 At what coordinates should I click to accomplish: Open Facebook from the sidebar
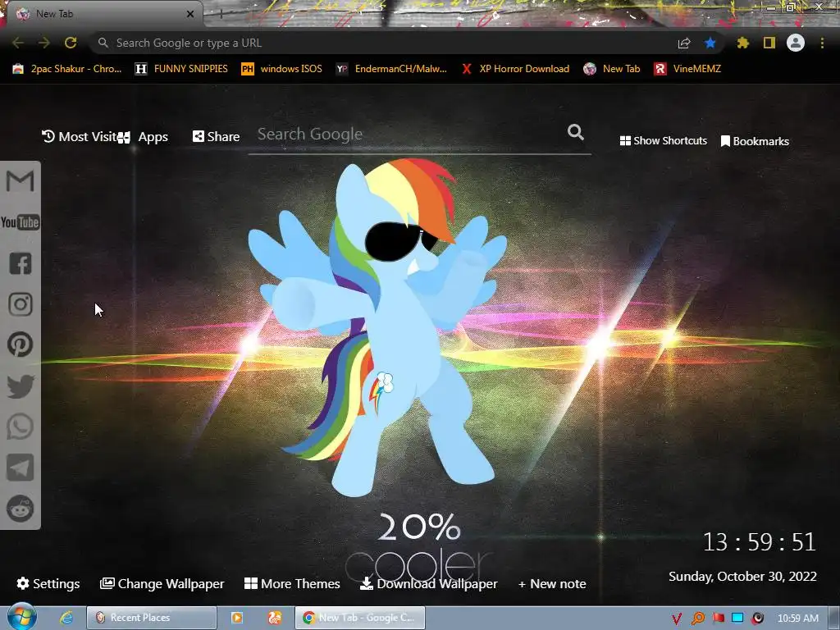21,263
